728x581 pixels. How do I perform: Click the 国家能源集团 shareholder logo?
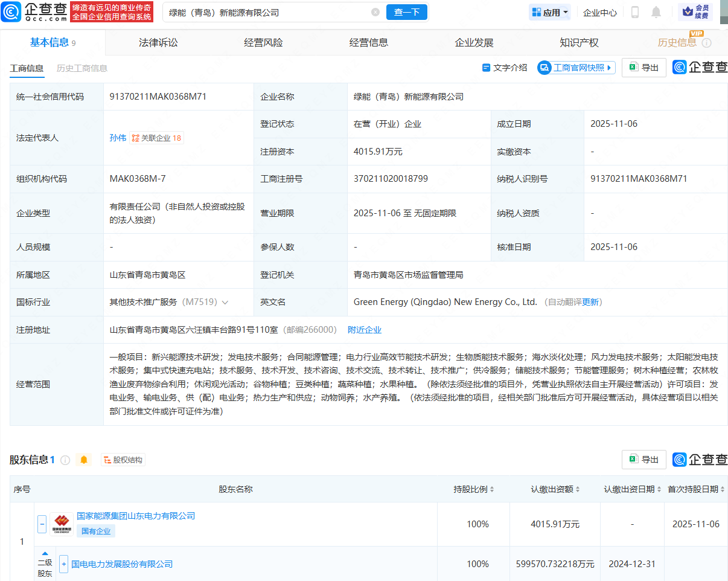(62, 524)
